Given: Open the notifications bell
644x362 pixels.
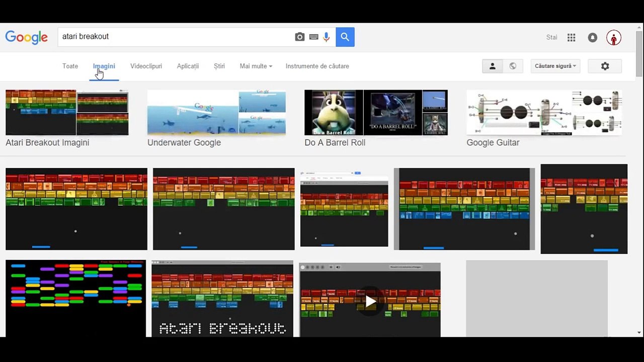Looking at the screenshot, I should pyautogui.click(x=593, y=37).
